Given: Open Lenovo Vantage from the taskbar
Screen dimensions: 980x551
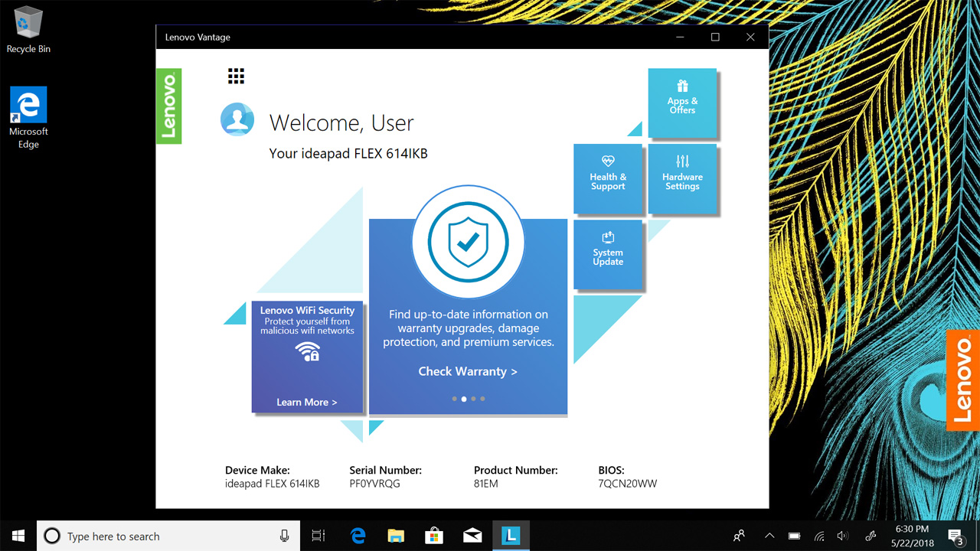Looking at the screenshot, I should (510, 536).
